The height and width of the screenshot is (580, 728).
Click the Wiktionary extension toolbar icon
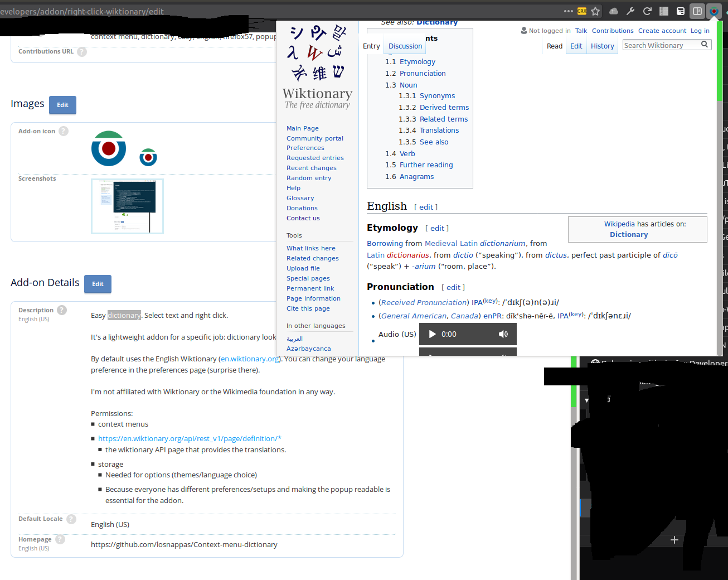[714, 11]
